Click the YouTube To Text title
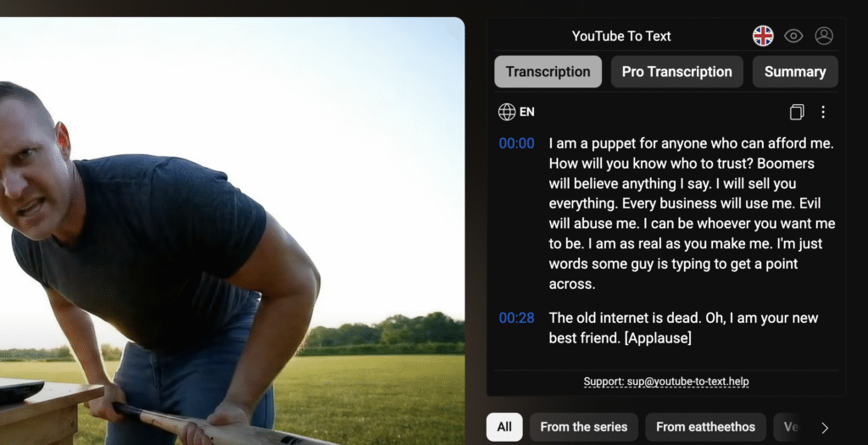The image size is (868, 445). (621, 36)
